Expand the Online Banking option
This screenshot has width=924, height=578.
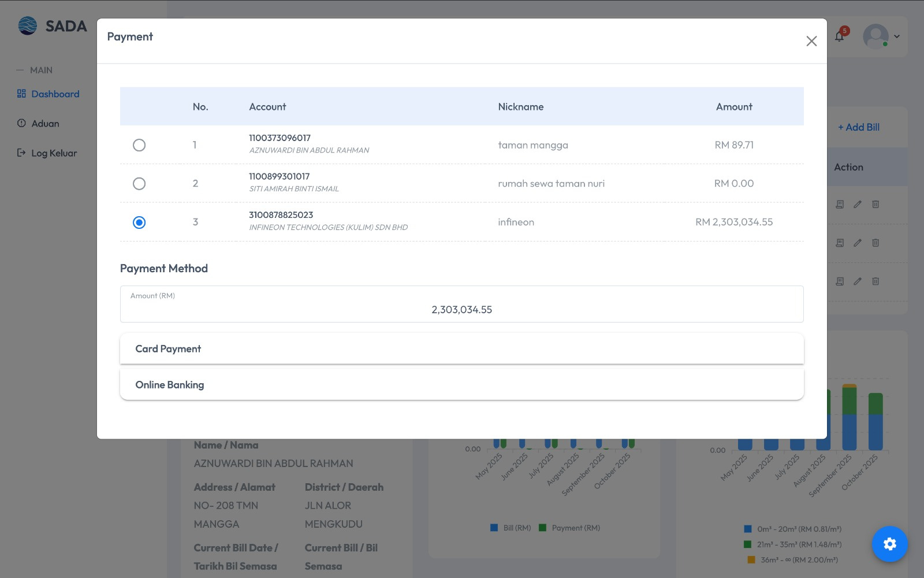tap(462, 384)
